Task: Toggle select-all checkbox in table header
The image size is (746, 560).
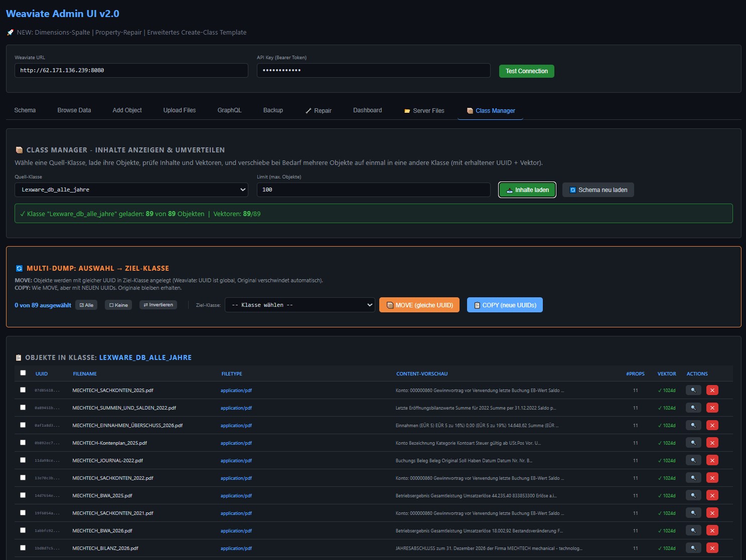Action: click(x=23, y=372)
